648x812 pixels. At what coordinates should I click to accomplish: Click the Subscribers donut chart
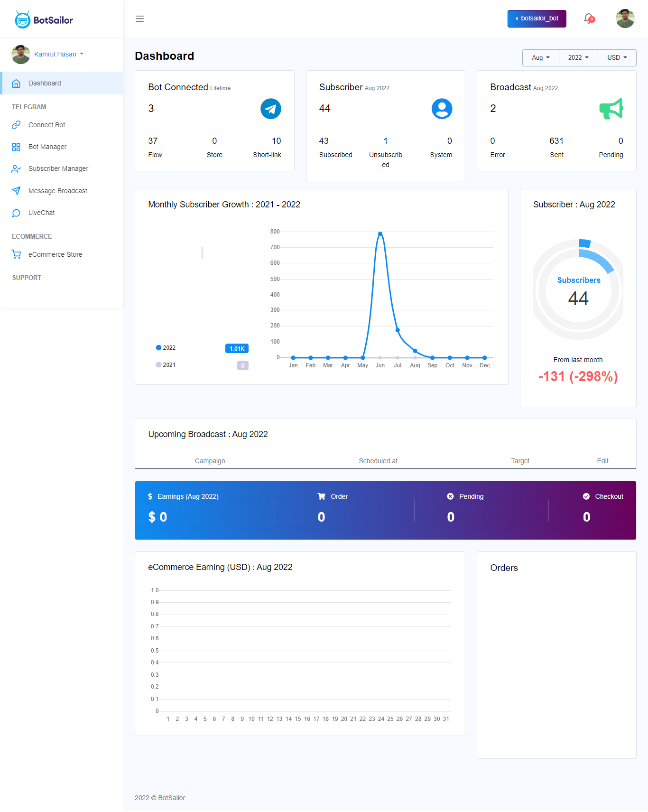(x=578, y=289)
